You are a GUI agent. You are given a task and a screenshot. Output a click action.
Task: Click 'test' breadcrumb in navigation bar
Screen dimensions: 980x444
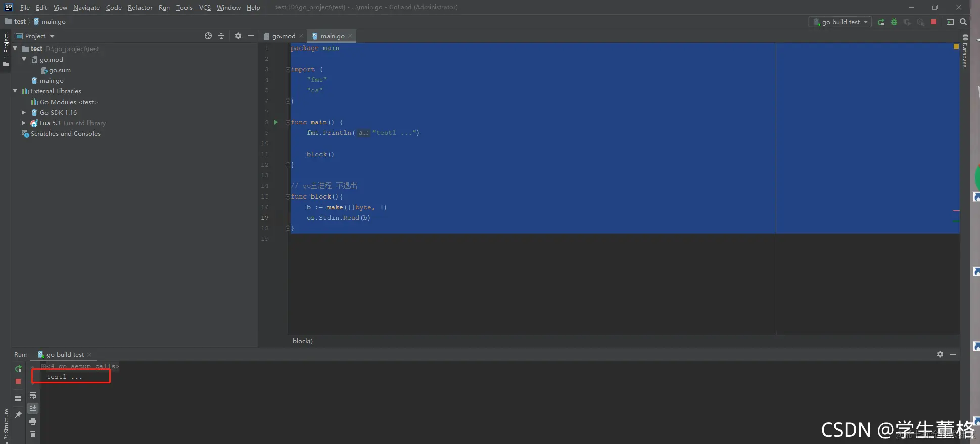[x=16, y=22]
